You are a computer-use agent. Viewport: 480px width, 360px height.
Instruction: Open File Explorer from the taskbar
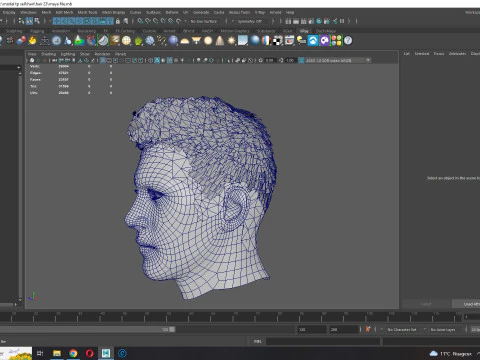coord(57,353)
